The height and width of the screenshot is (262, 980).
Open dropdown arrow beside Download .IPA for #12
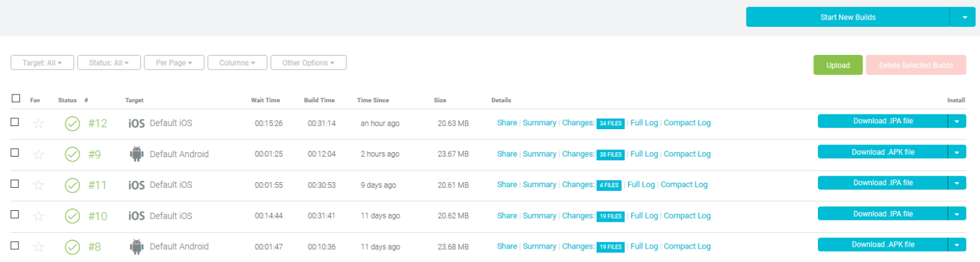[957, 121]
